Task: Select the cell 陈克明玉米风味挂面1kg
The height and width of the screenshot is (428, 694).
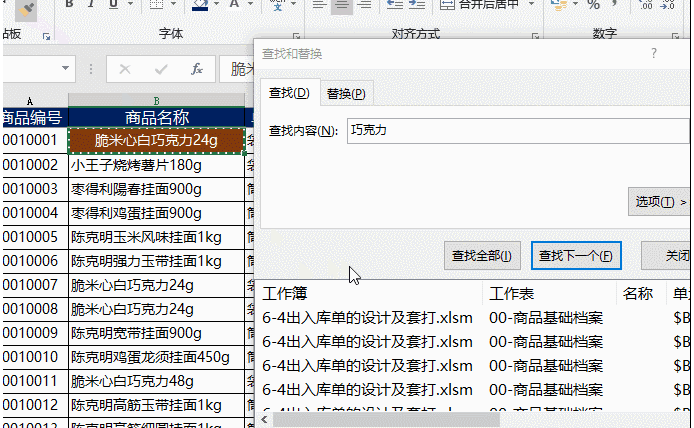Action: point(157,238)
